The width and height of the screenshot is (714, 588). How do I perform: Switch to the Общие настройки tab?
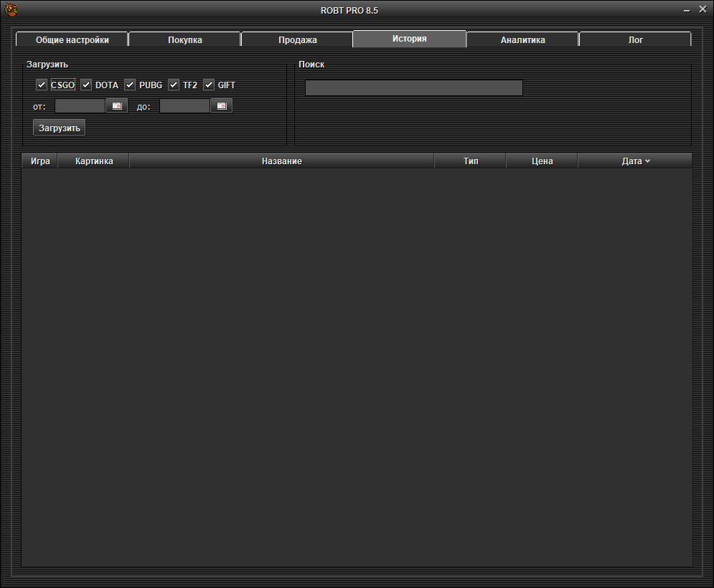pos(72,40)
